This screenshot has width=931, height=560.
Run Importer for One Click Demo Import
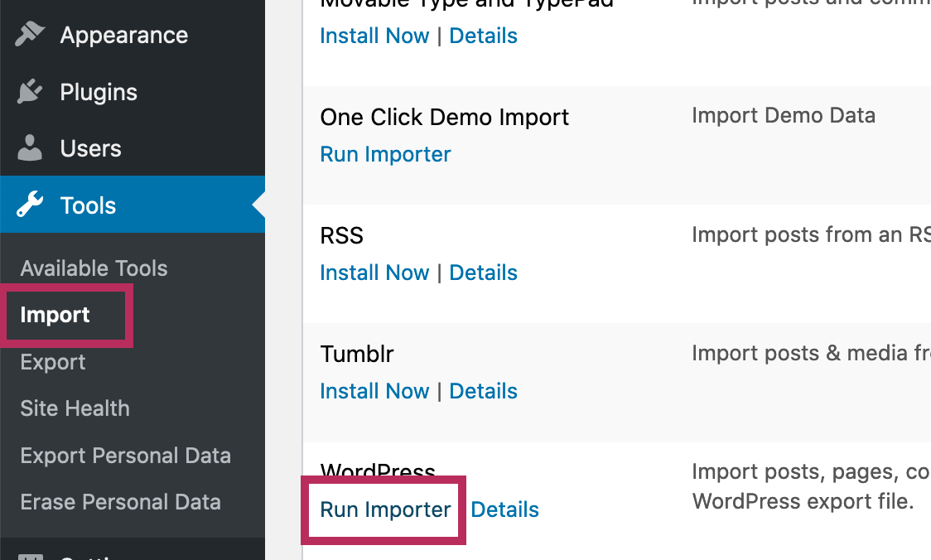[x=385, y=154]
